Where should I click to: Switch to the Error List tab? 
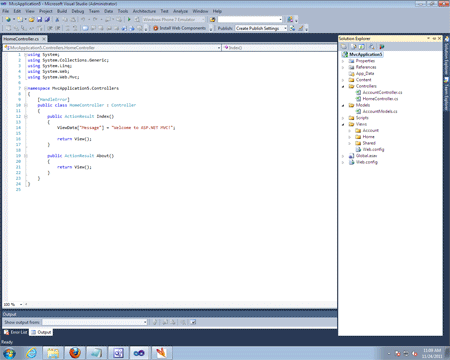tap(16, 332)
